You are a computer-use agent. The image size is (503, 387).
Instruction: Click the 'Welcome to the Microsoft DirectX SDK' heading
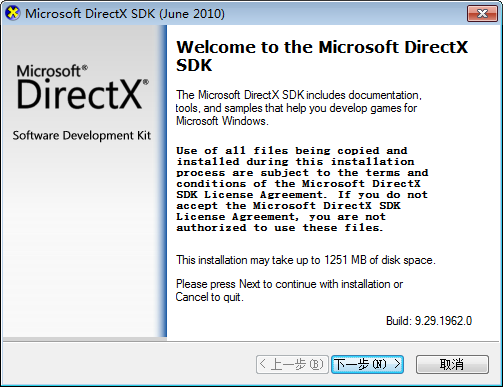[322, 56]
